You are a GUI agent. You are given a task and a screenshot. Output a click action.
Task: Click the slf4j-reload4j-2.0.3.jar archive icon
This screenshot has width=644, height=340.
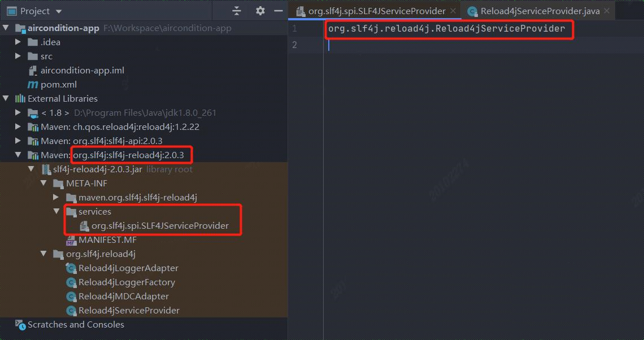46,169
